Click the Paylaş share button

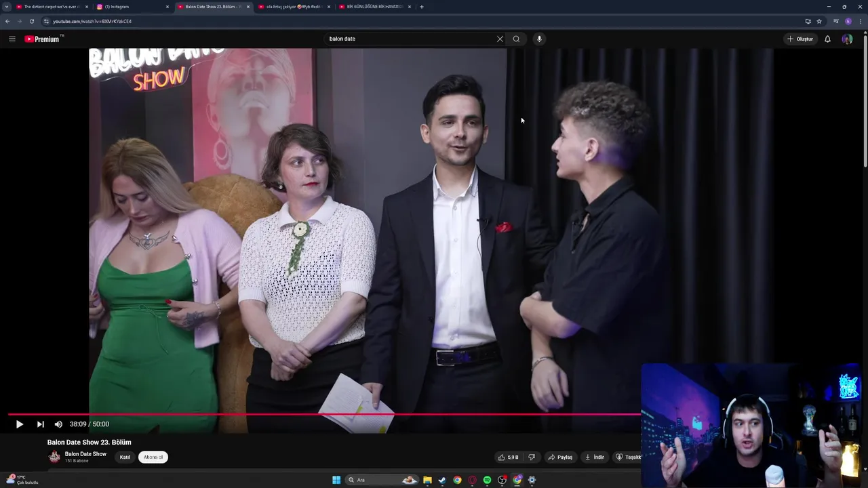tap(560, 457)
